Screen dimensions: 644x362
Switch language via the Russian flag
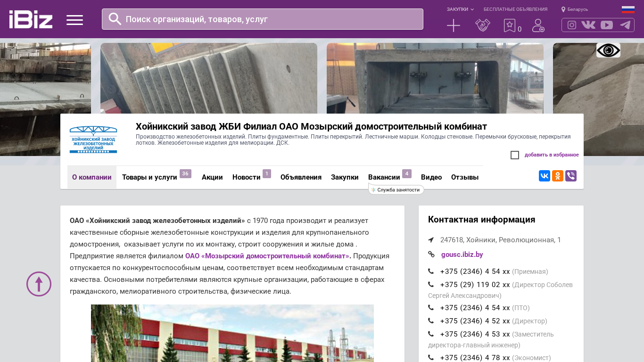tap(628, 9)
